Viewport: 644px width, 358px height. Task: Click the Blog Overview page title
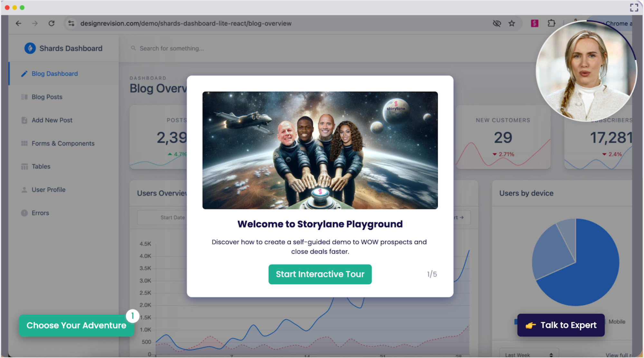[158, 88]
